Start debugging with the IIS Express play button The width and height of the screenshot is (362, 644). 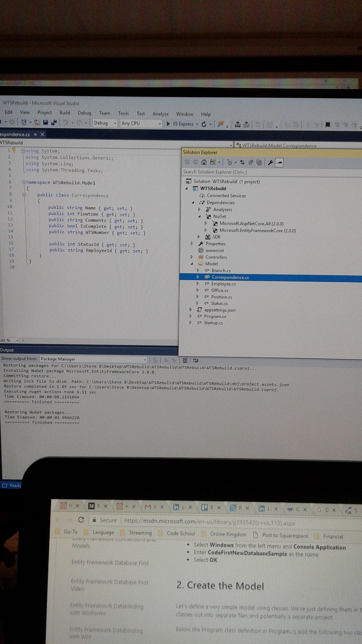tap(168, 124)
